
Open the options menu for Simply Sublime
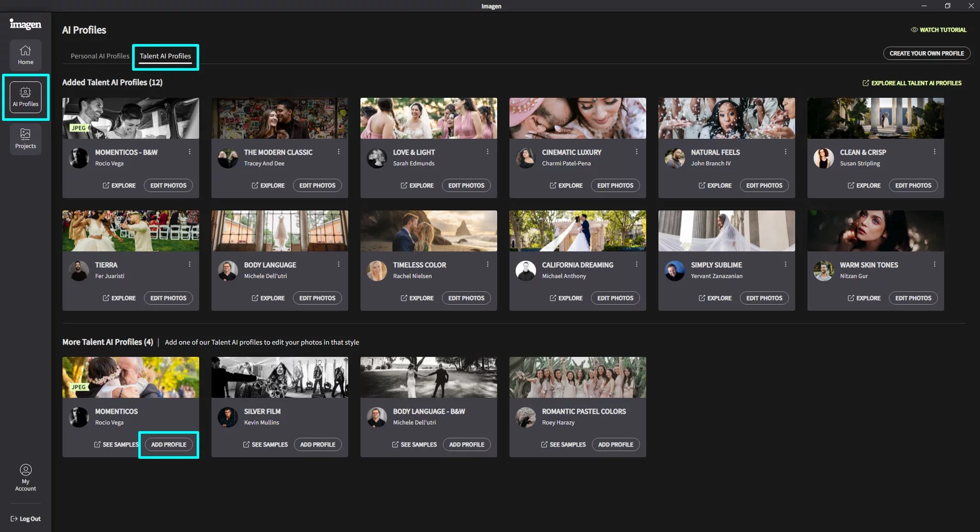(x=785, y=264)
